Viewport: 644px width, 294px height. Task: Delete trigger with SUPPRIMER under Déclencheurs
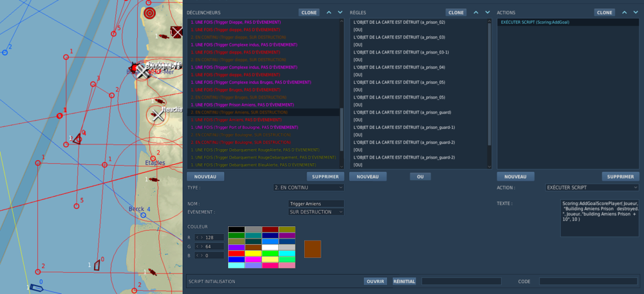tap(325, 177)
